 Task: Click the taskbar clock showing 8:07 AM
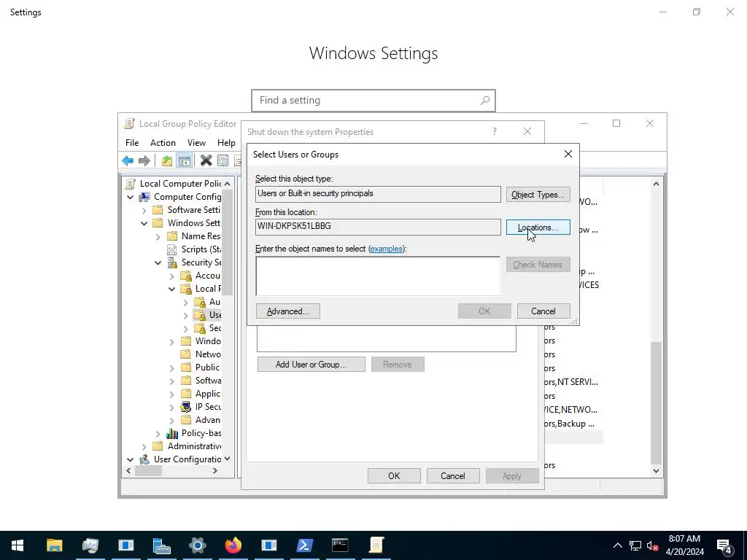[x=684, y=545]
